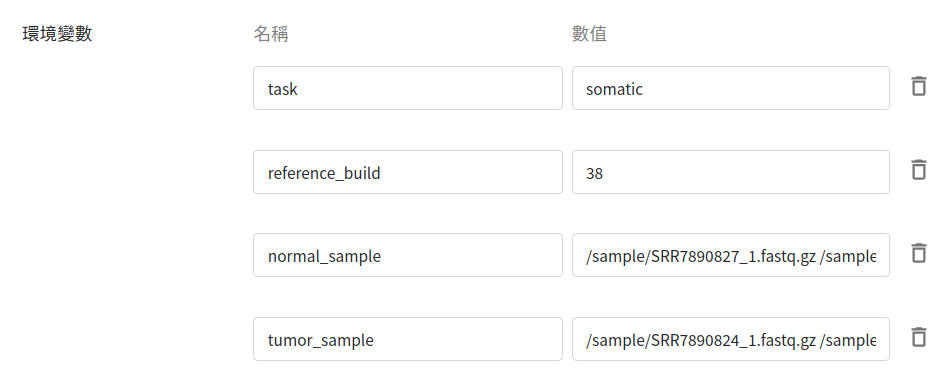Place cursor after the word somatic
The height and width of the screenshot is (384, 947).
pyautogui.click(x=644, y=89)
